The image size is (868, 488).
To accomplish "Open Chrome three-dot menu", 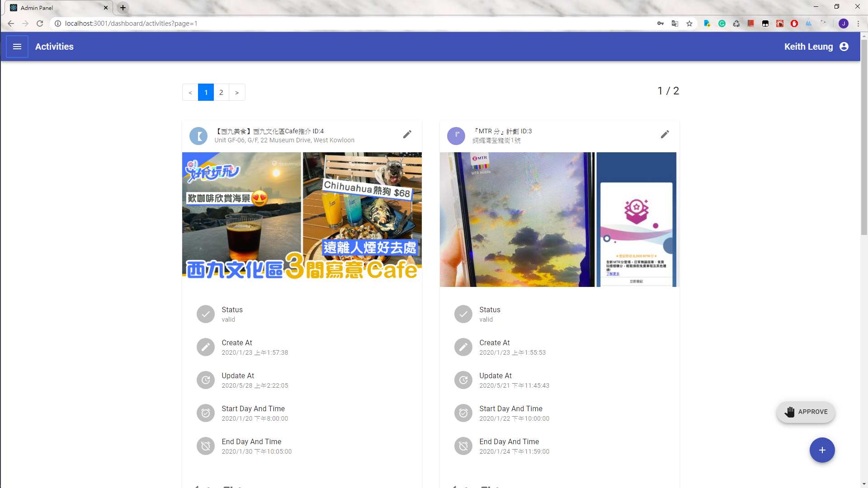I will (x=858, y=23).
